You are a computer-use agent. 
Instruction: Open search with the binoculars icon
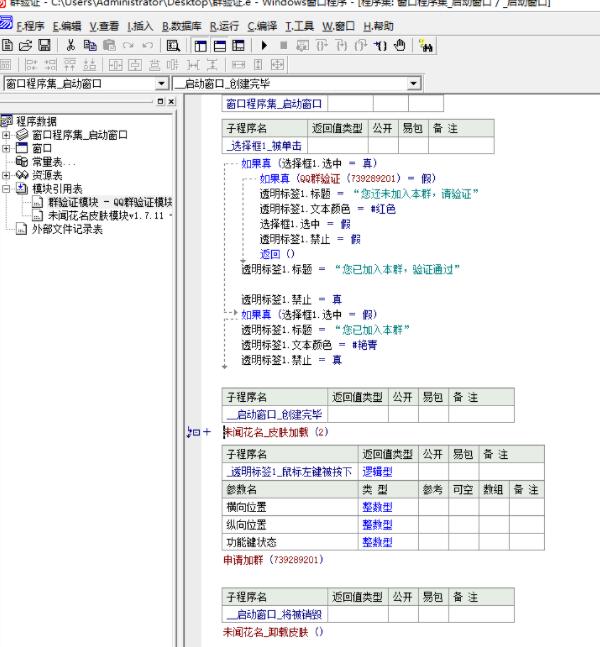[425, 45]
